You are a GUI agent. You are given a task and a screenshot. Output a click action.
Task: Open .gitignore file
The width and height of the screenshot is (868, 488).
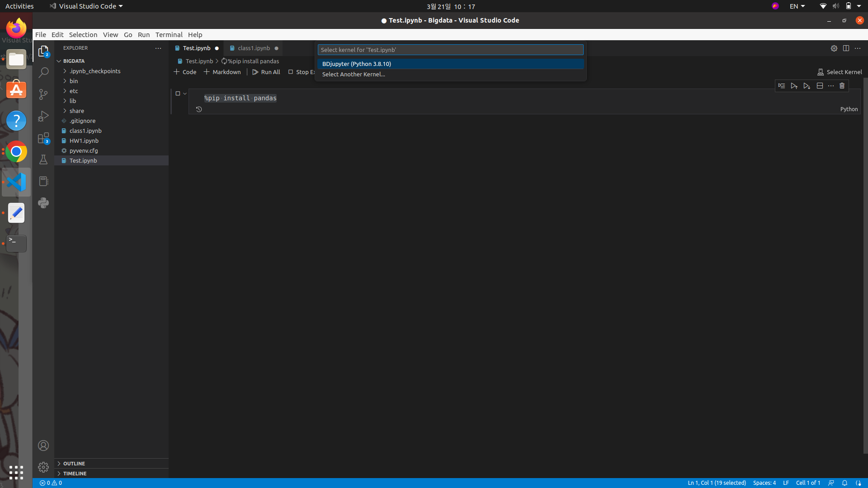pos(82,121)
